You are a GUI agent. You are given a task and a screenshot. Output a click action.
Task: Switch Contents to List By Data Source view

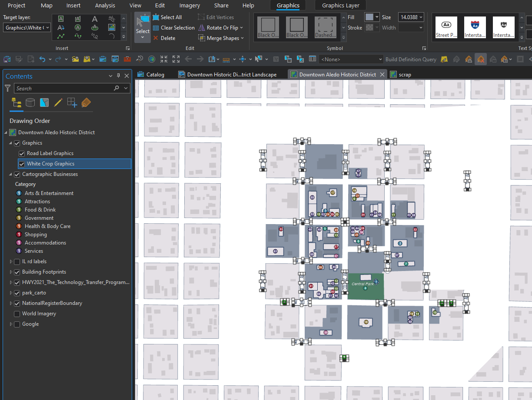point(29,103)
